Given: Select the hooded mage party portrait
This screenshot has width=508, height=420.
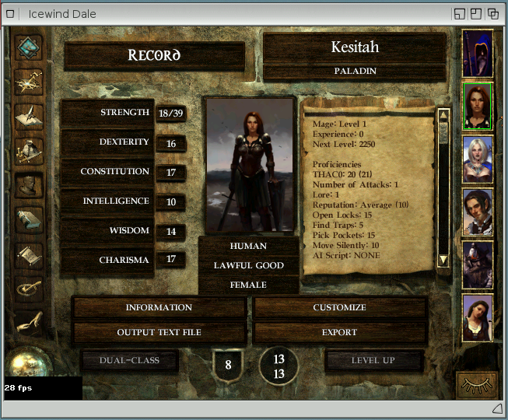Looking at the screenshot, I should [477, 54].
